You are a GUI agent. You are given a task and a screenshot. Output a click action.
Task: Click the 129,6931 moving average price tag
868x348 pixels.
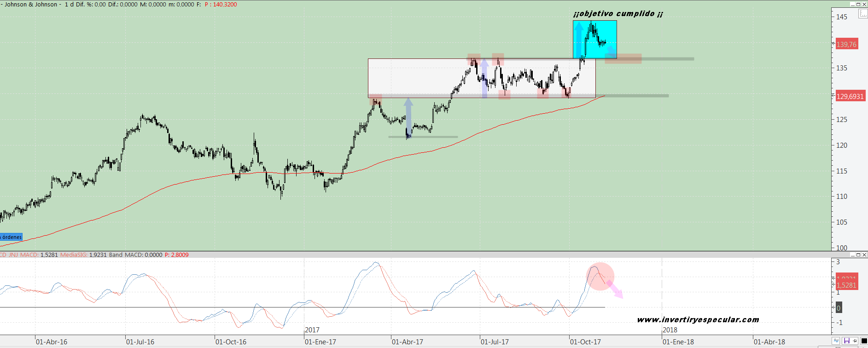850,97
